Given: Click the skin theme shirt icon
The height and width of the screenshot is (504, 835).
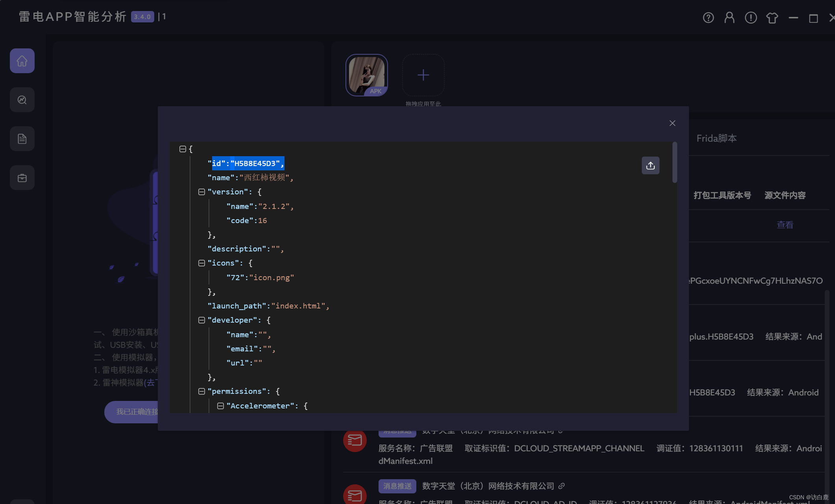Looking at the screenshot, I should click(772, 18).
